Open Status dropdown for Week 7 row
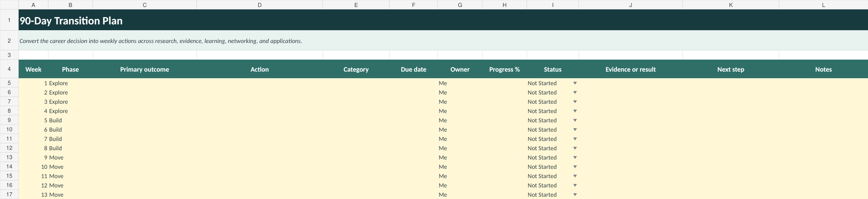Screen dimensions: 868x199 coord(575,139)
